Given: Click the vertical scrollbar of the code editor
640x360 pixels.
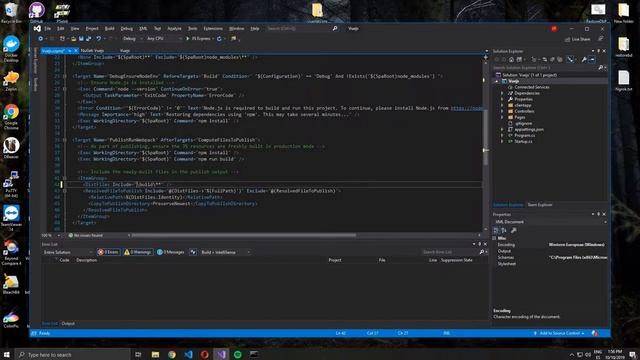Looking at the screenshot, I should coord(485,139).
